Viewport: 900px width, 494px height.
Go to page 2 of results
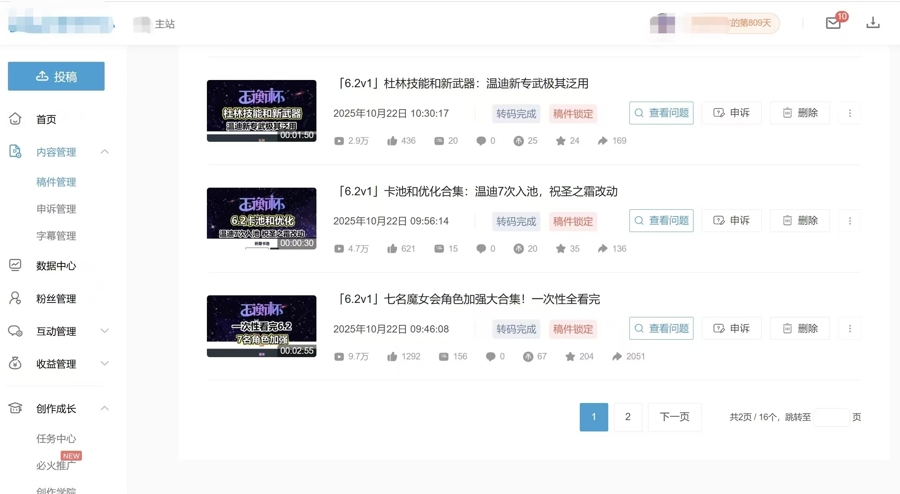(628, 417)
